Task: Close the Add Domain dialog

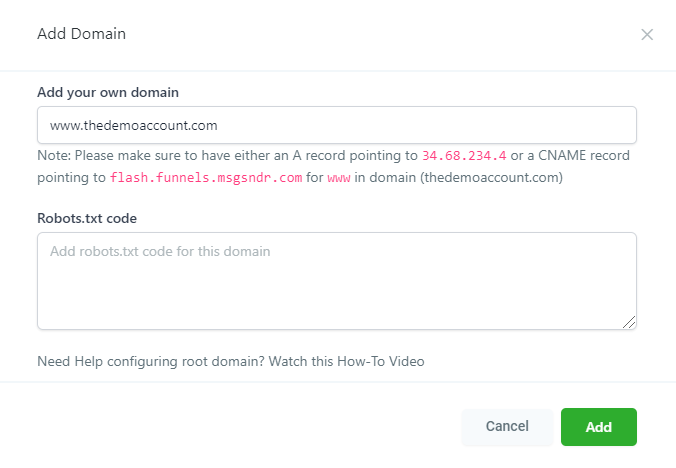Action: [x=647, y=34]
